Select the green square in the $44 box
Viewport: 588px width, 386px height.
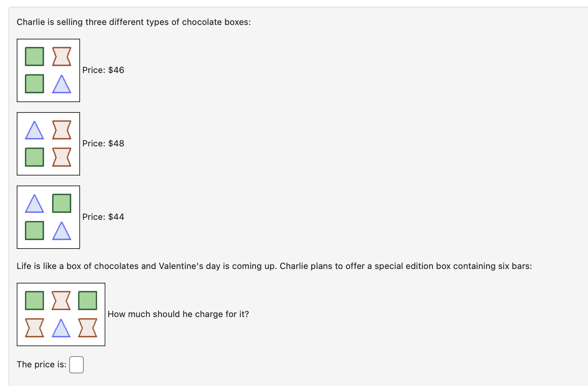coord(61,203)
